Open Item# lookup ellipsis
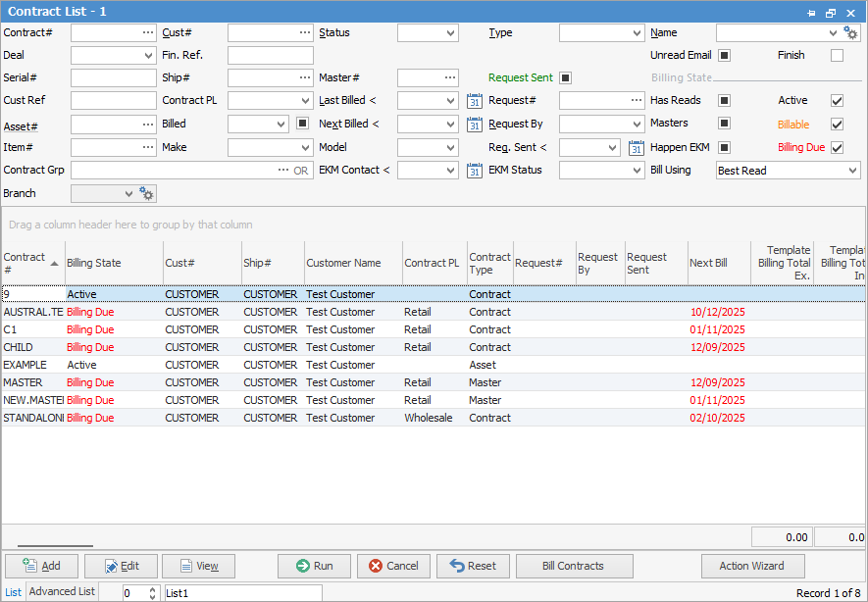This screenshot has height=602, width=868. click(x=148, y=147)
